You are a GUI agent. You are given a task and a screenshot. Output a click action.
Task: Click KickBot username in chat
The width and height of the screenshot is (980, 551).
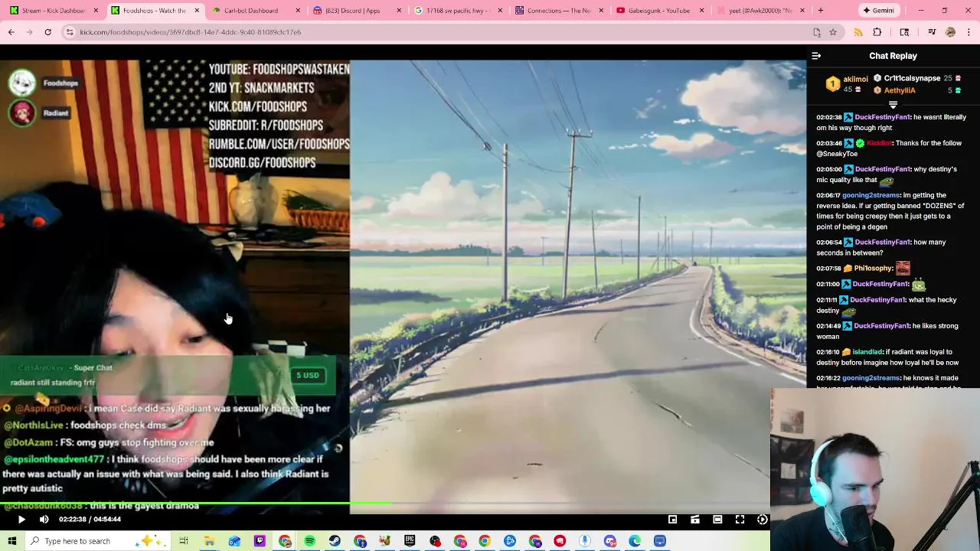click(879, 143)
